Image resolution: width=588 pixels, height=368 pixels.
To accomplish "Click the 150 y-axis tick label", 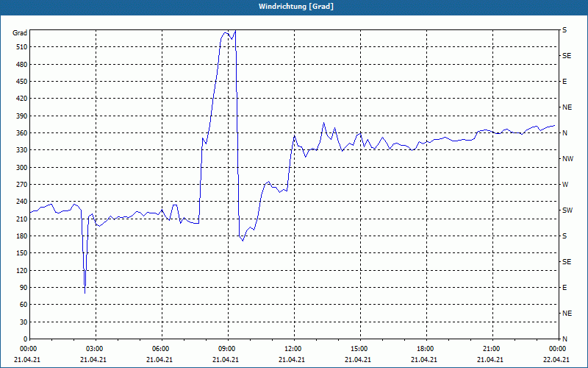I will pos(21,253).
